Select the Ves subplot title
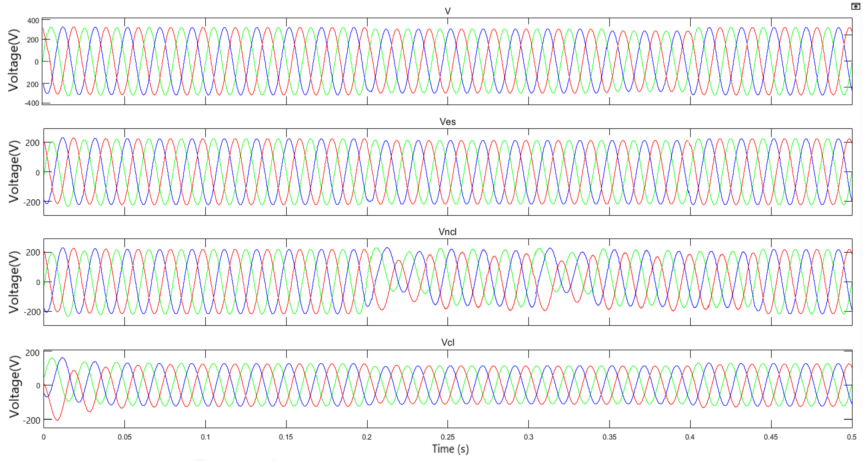 click(447, 122)
